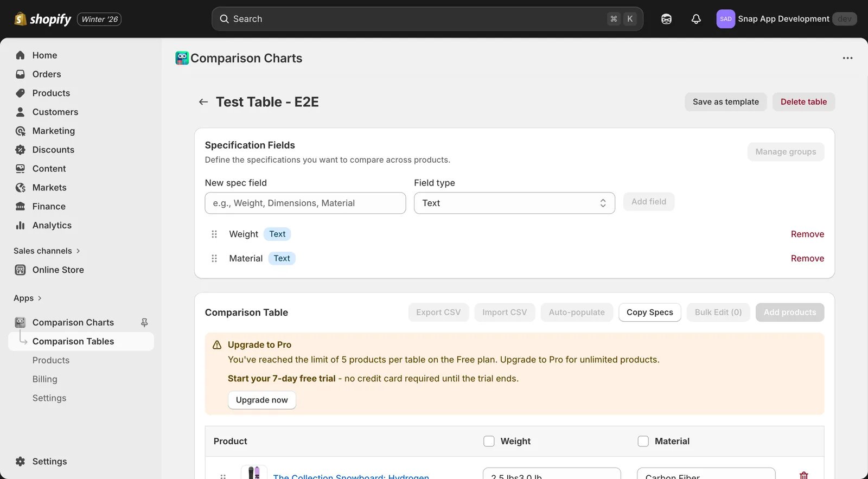Go back using the left arrow
Viewport: 868px width, 479px height.
(203, 102)
